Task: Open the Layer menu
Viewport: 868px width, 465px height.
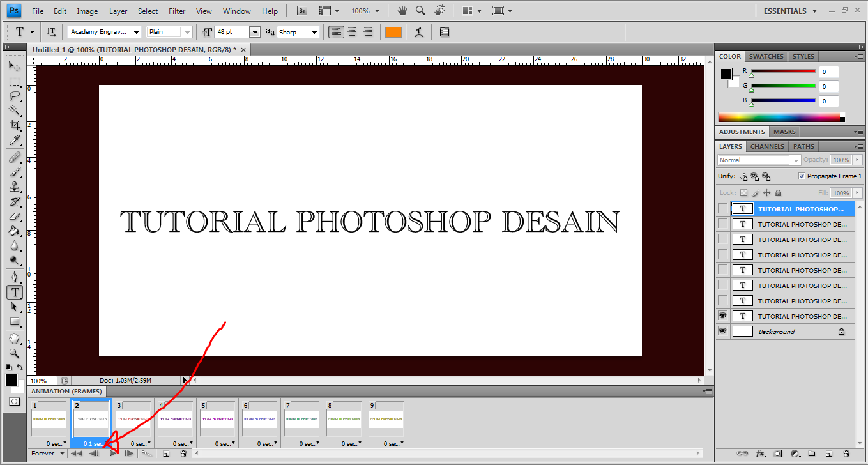Action: coord(118,11)
